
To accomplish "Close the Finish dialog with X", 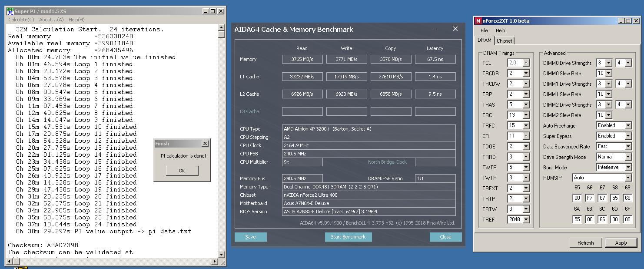I will coord(205,144).
